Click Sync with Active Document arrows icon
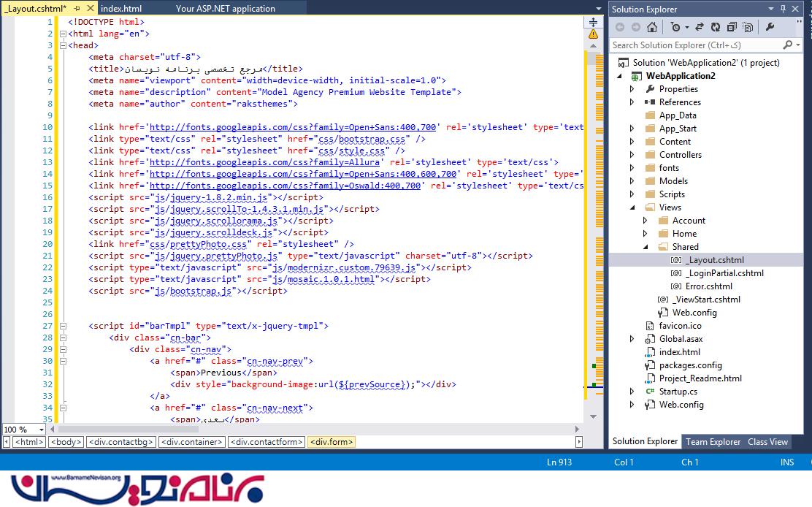The image size is (812, 507). coord(699,27)
